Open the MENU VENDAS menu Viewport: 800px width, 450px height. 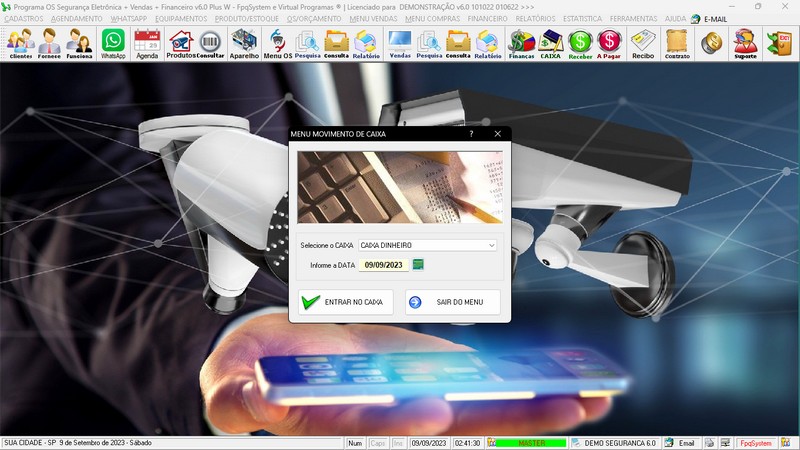click(373, 19)
